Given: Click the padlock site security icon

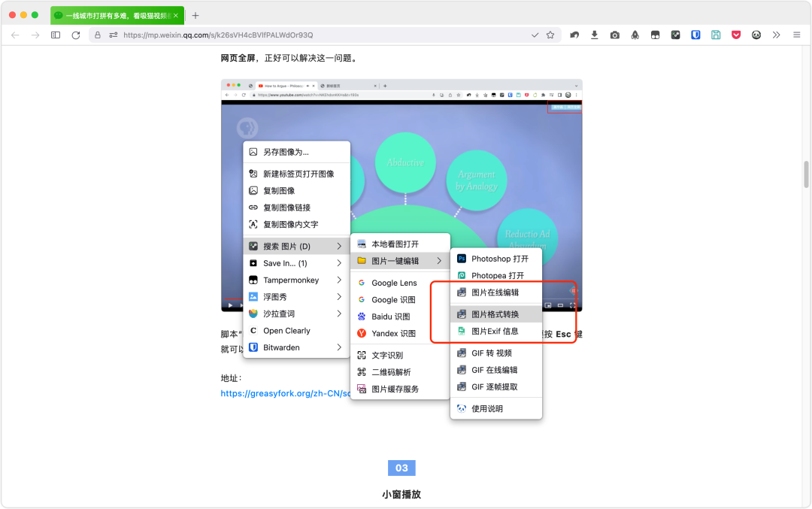Looking at the screenshot, I should click(x=97, y=35).
